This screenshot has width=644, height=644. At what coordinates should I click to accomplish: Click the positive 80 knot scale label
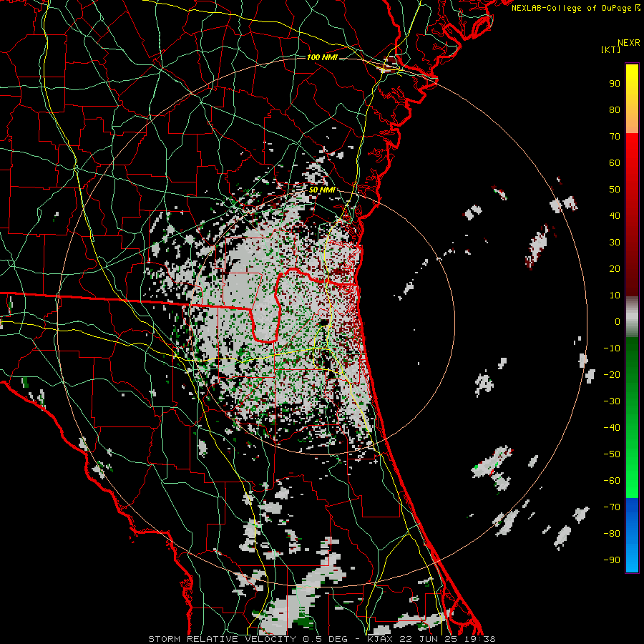click(x=615, y=109)
